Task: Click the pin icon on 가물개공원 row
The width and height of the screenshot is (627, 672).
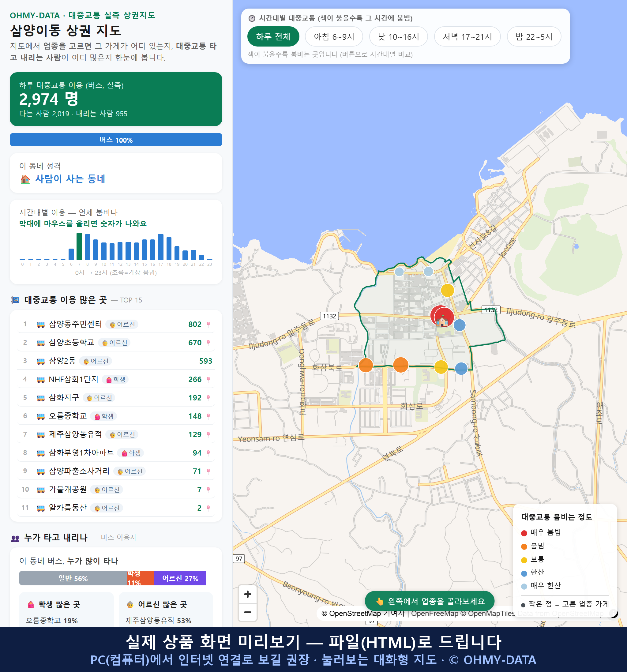Action: click(x=208, y=490)
